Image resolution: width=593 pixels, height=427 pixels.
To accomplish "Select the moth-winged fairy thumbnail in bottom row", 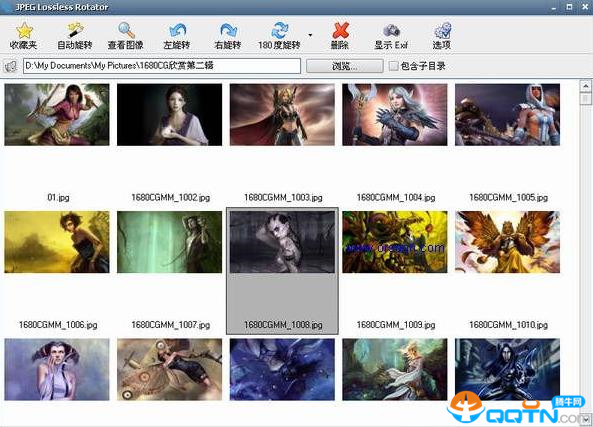I will pos(169,370).
